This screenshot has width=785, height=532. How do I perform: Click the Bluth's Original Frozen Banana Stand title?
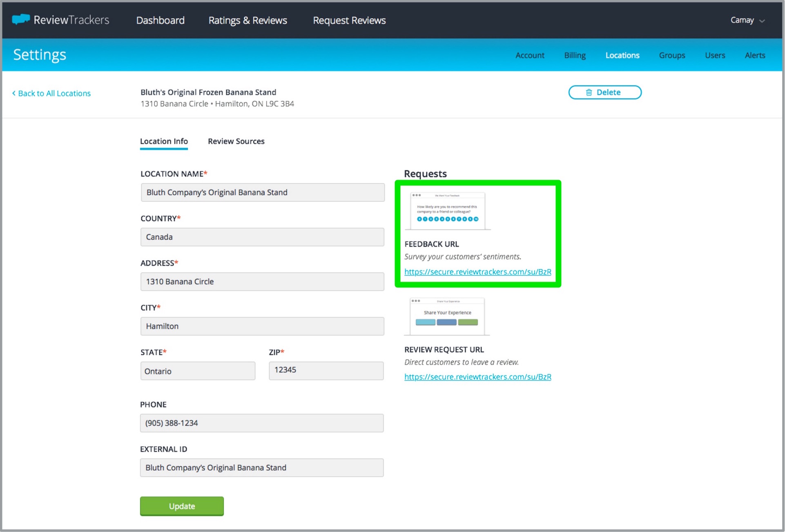pos(208,92)
